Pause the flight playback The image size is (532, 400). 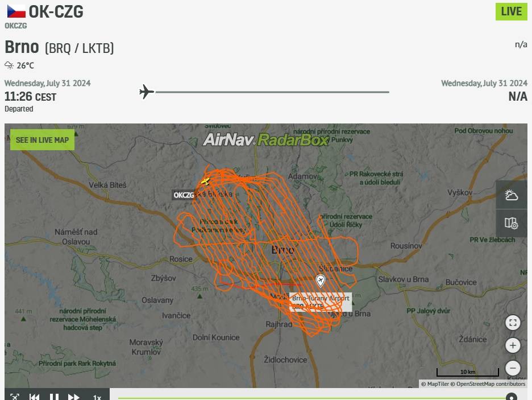click(55, 397)
